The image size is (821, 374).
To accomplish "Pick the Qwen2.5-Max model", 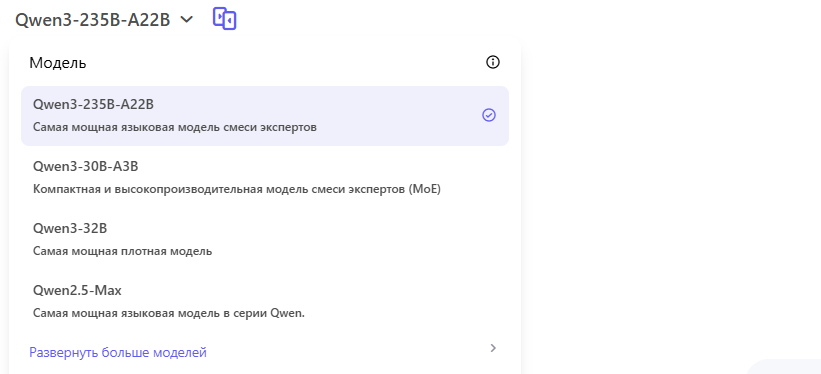I will pos(265,302).
